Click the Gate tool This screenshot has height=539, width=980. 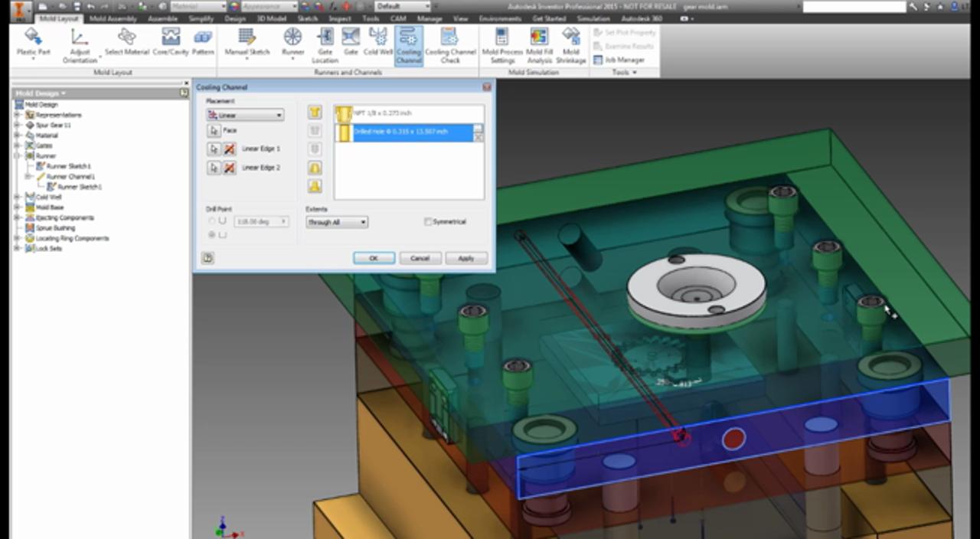coord(351,43)
